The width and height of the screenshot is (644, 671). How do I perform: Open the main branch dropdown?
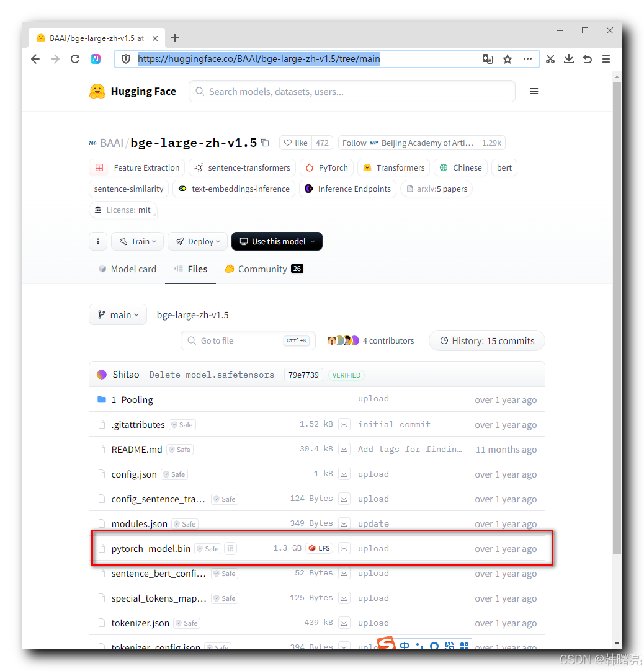click(x=118, y=315)
